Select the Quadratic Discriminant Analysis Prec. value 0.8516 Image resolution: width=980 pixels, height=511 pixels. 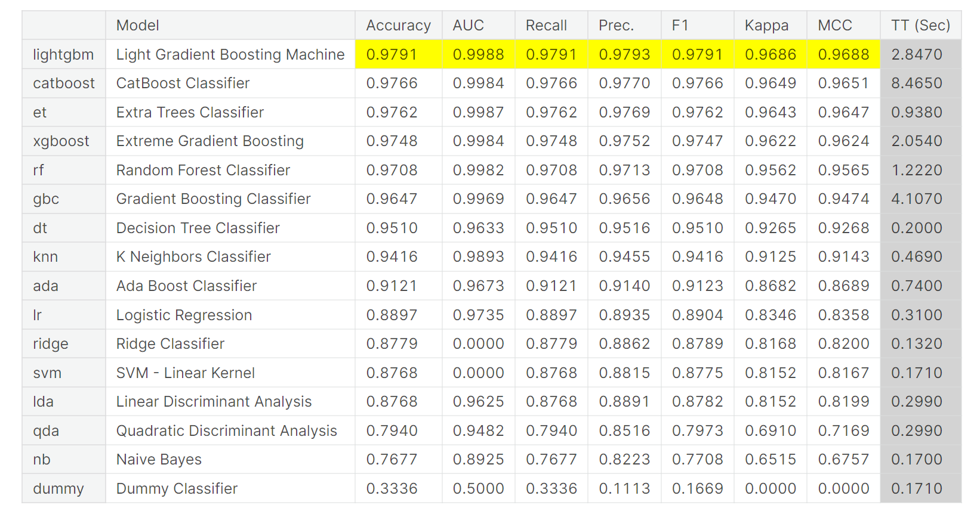pyautogui.click(x=624, y=431)
